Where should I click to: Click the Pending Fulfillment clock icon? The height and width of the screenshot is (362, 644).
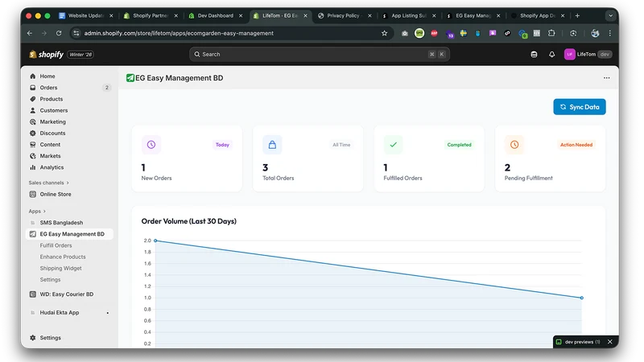coord(514,145)
